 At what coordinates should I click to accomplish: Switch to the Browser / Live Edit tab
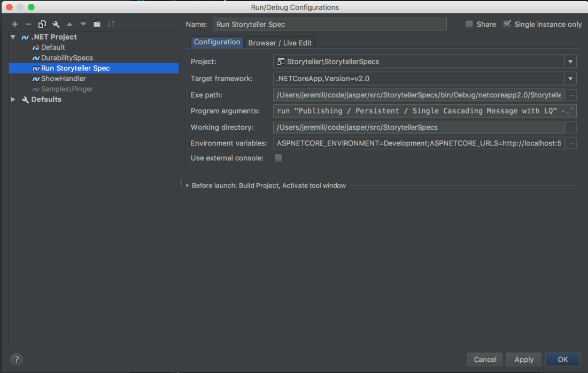click(280, 43)
